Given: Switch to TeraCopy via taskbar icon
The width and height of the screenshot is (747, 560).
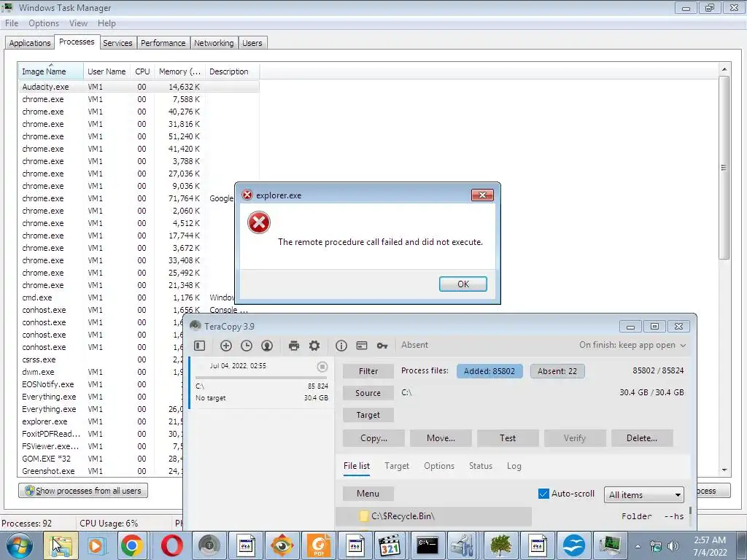Looking at the screenshot, I should click(209, 545).
